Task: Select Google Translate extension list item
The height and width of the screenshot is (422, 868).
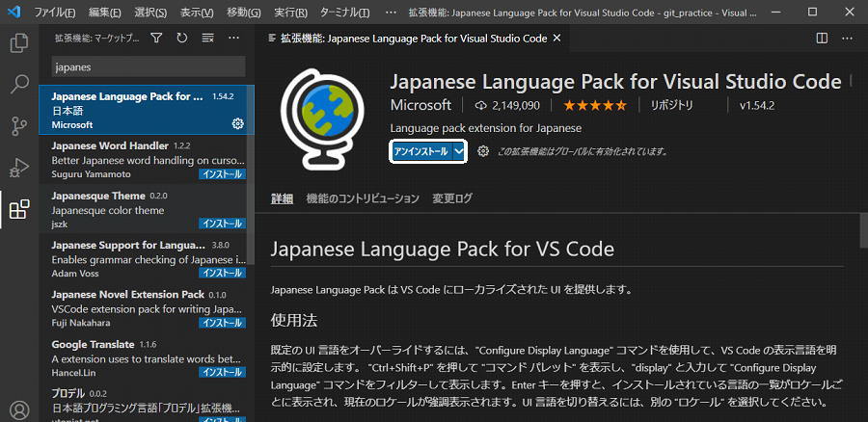Action: click(x=143, y=356)
